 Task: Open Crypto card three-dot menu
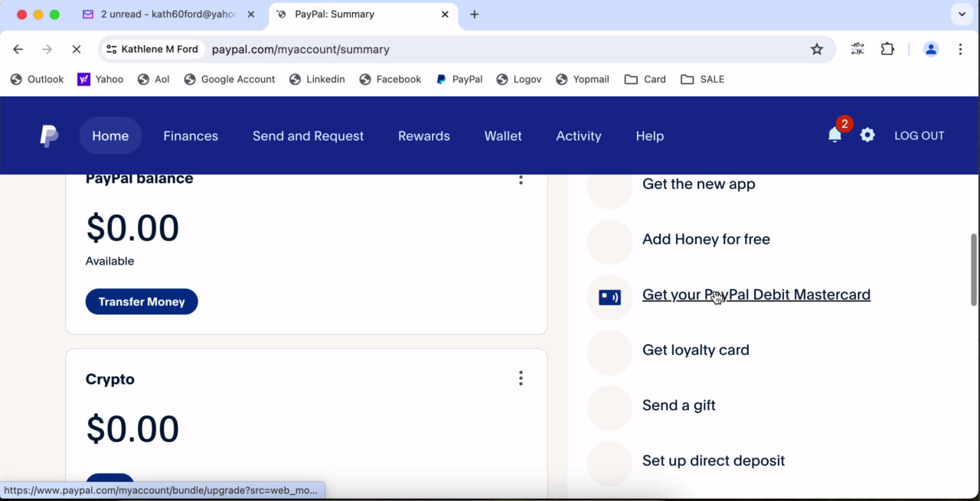click(x=521, y=378)
